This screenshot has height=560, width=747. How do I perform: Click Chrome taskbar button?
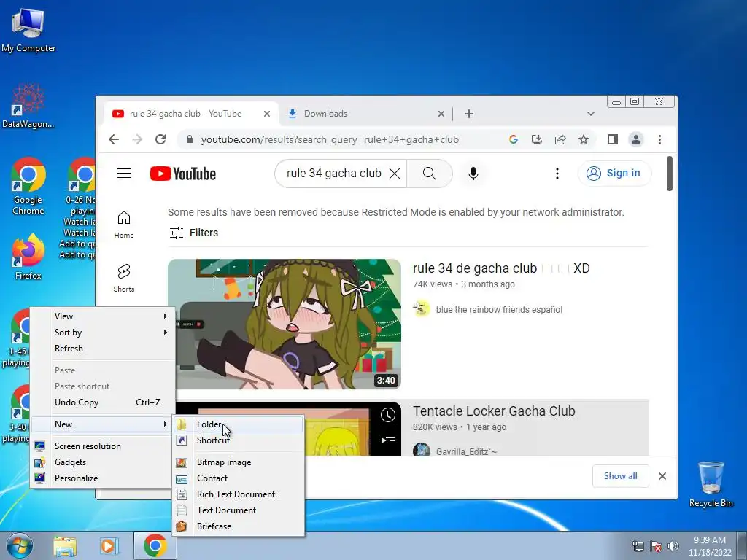155,545
